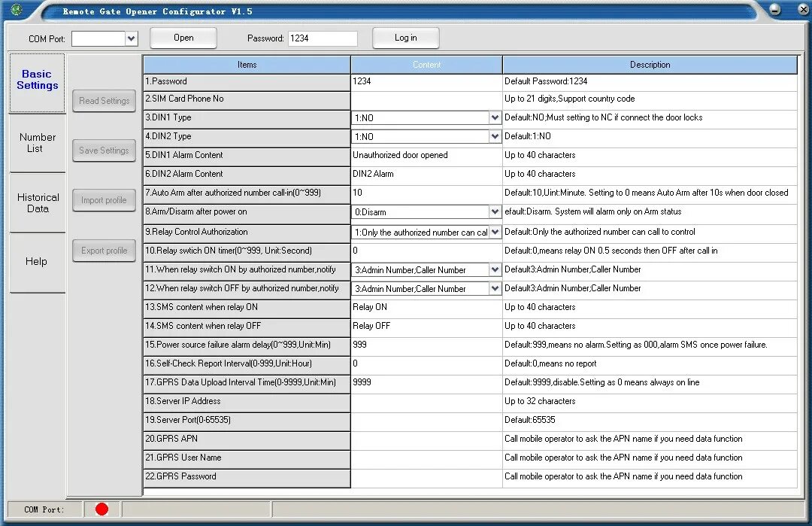Click the Description column header

[650, 65]
